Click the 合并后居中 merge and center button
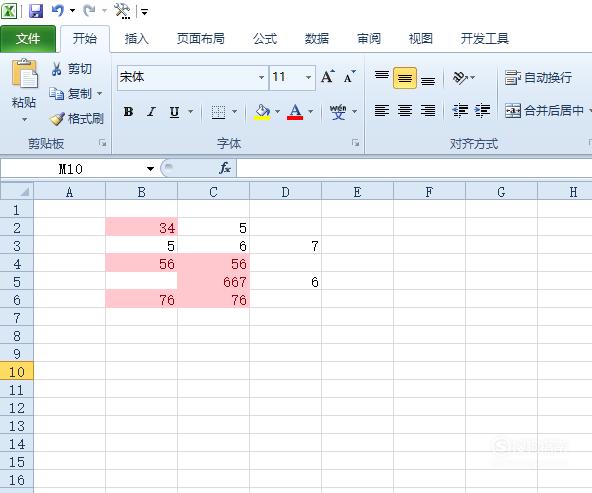Screen dimensions: 592x493 pos(544,111)
